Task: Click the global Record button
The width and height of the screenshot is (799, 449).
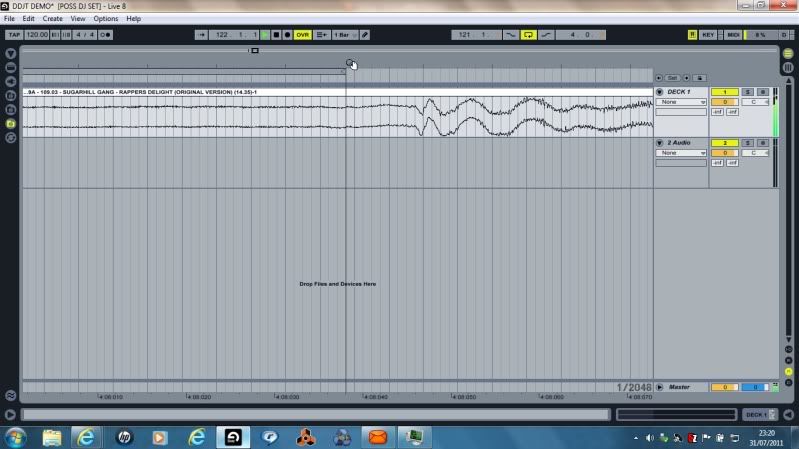Action: [x=288, y=35]
